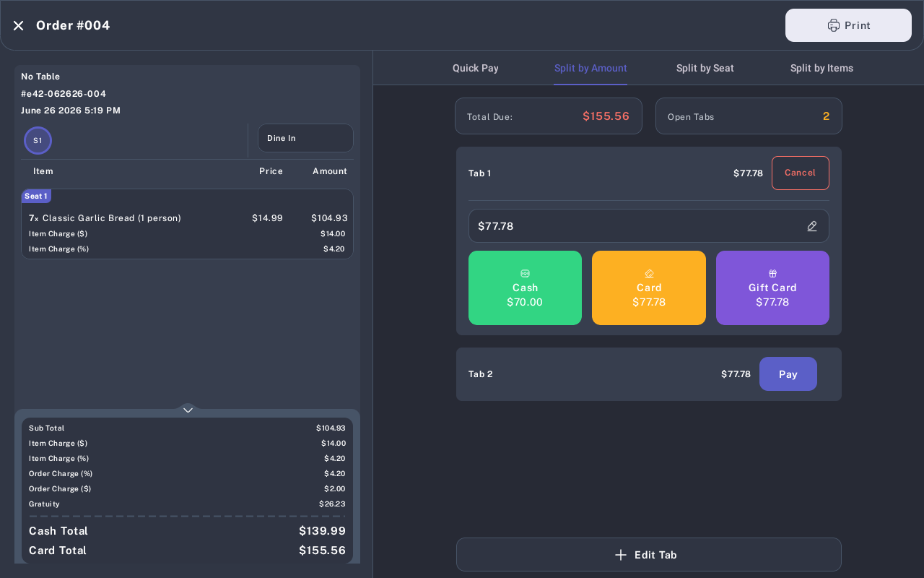Click the Open Tabs count box

[x=749, y=116]
